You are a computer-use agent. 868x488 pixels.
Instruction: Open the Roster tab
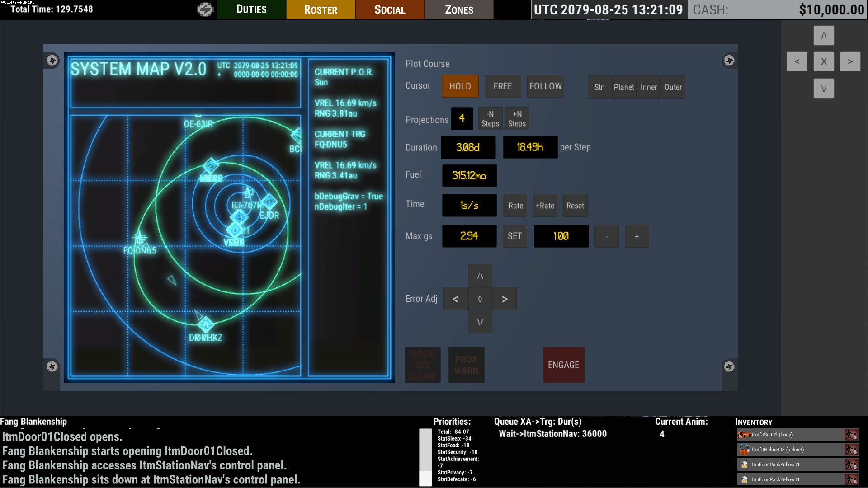click(321, 9)
